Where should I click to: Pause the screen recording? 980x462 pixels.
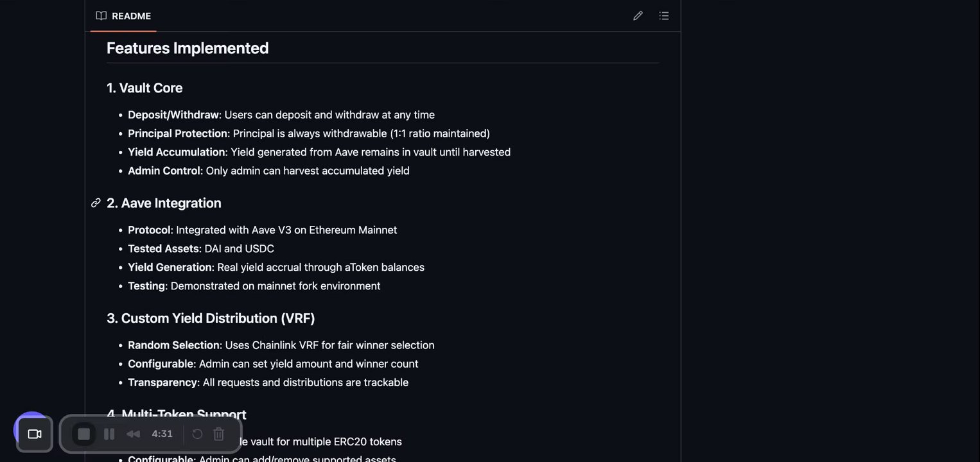(x=109, y=434)
